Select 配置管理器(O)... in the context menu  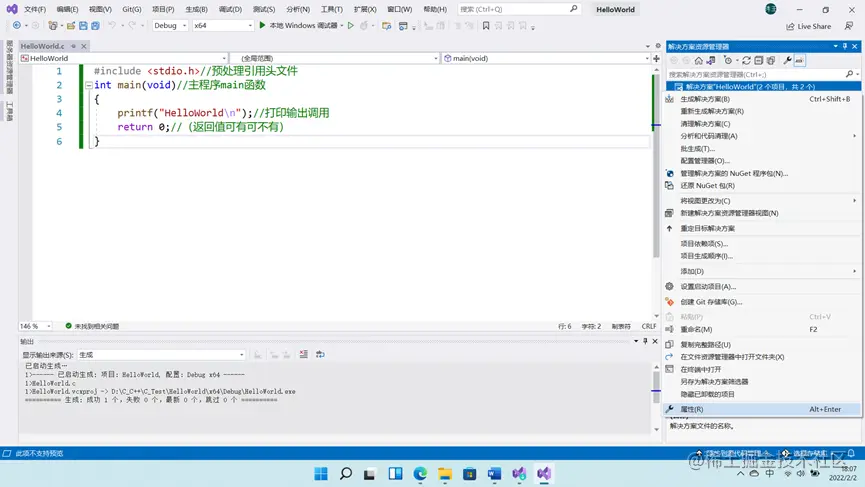click(761, 160)
